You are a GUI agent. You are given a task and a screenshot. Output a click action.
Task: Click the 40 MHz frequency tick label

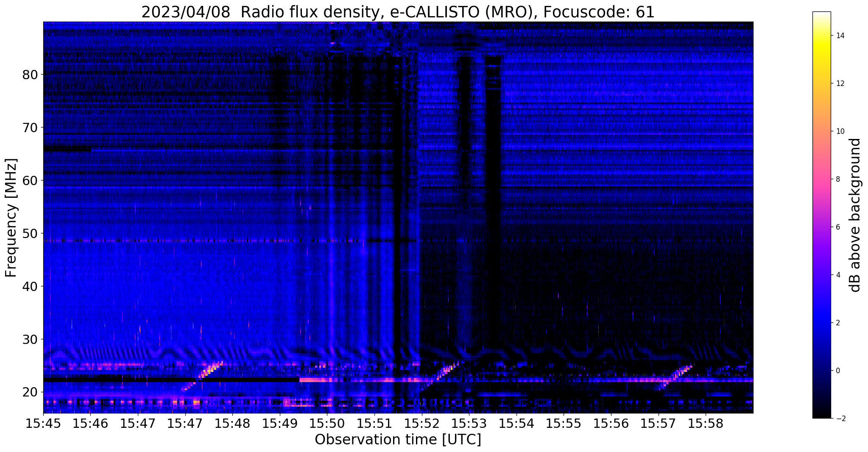point(30,286)
